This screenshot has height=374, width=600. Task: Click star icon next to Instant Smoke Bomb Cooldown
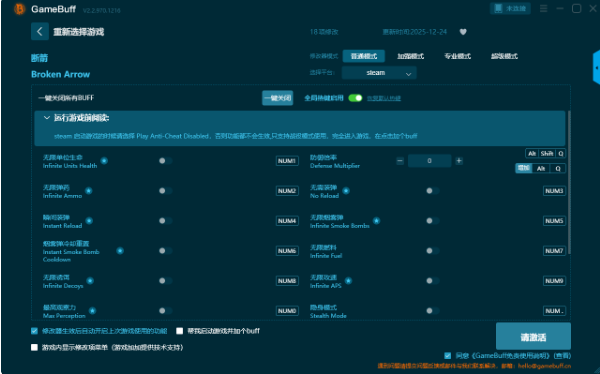(120, 251)
